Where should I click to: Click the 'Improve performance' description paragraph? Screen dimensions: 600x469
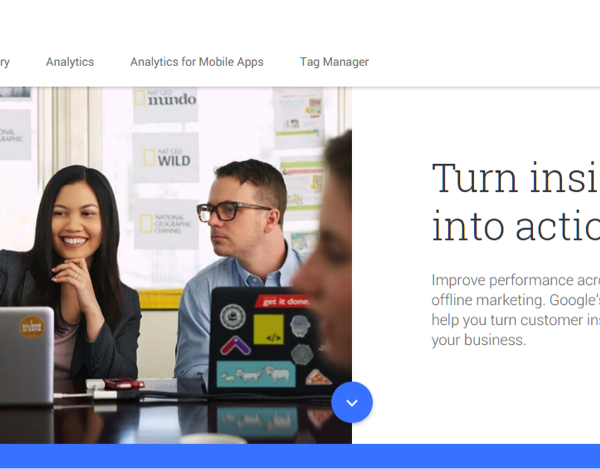(516, 310)
